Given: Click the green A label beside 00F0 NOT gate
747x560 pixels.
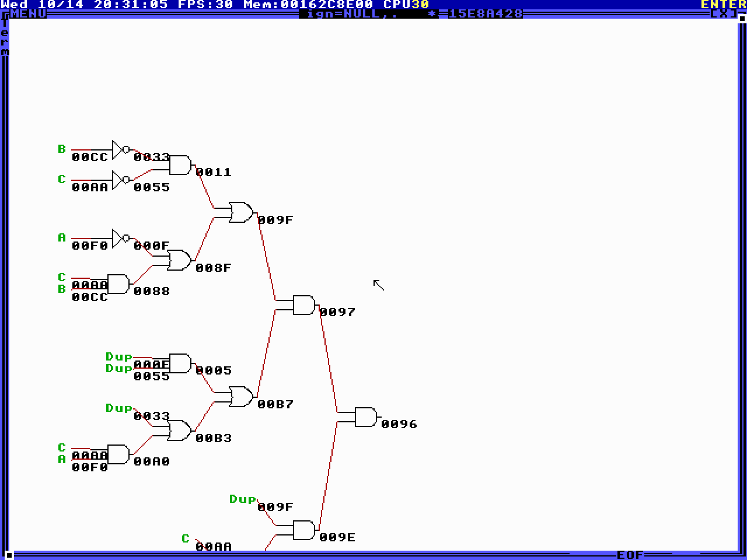Looking at the screenshot, I should [62, 237].
